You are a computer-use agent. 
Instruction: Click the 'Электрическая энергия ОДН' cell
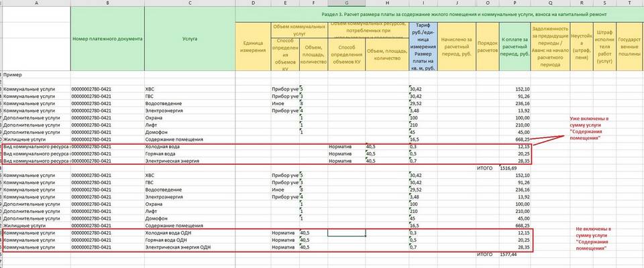pos(190,247)
